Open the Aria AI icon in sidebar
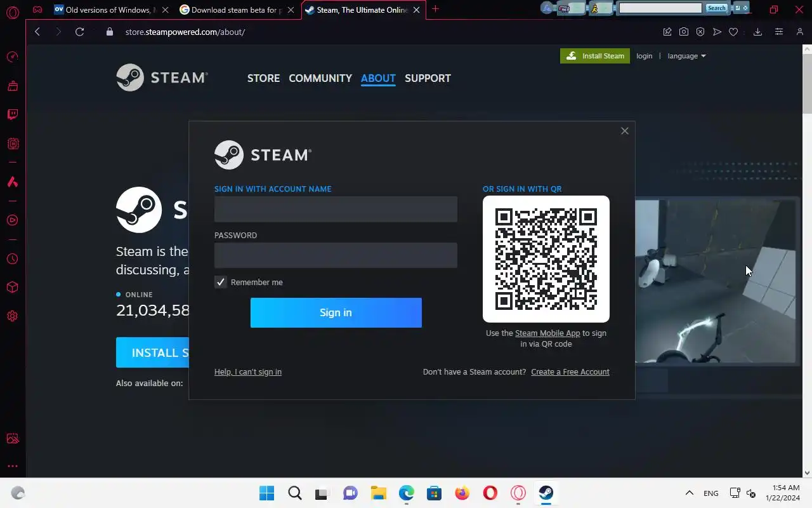 point(13,182)
